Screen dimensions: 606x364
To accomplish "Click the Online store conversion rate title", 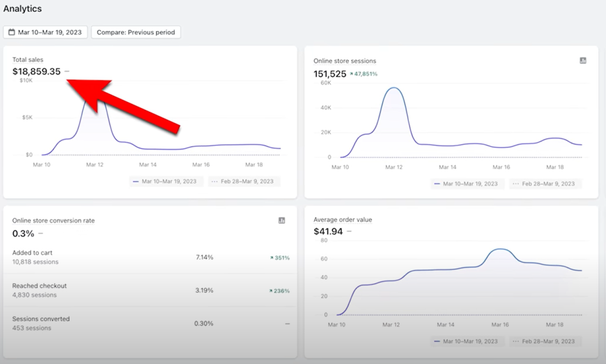I will [x=53, y=220].
